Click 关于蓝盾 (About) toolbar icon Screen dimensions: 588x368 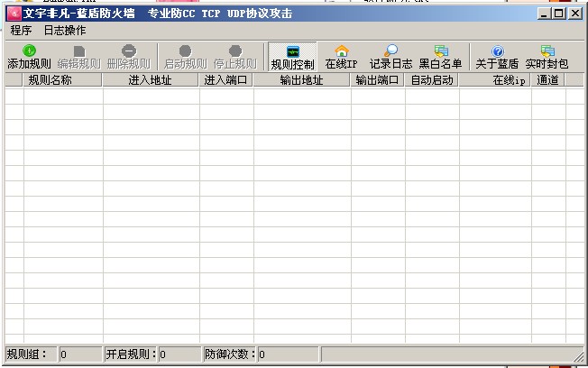pyautogui.click(x=497, y=57)
